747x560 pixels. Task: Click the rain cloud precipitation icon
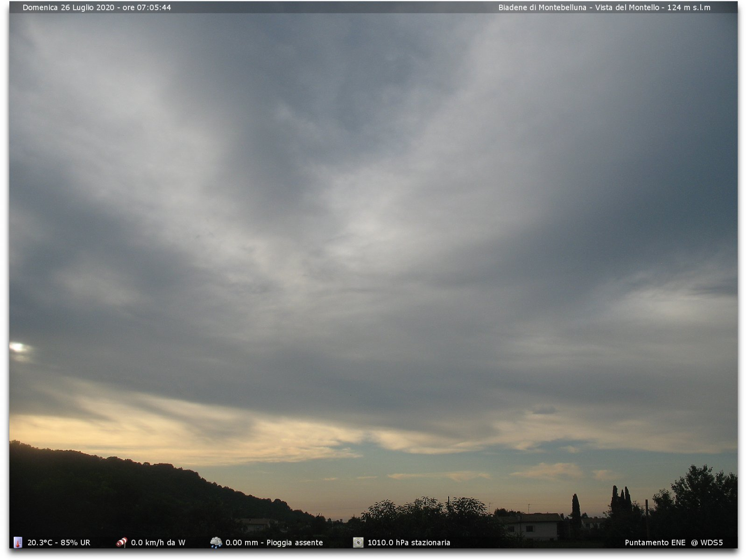216,542
